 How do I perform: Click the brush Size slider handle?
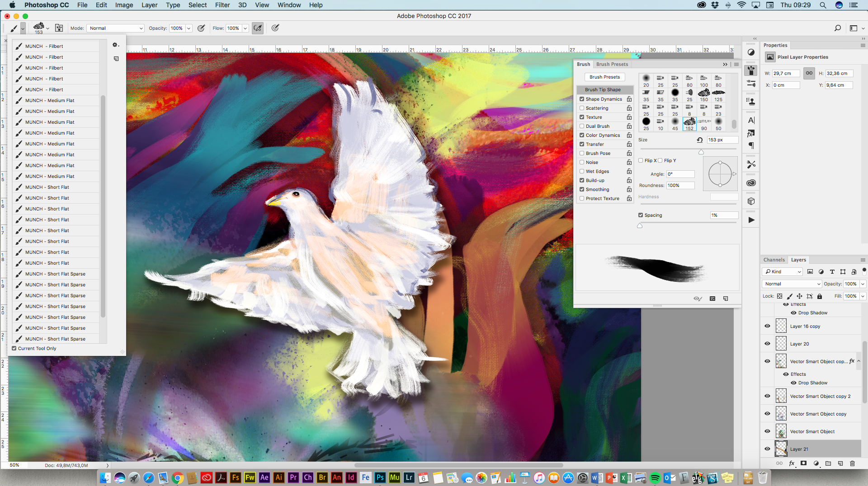click(x=701, y=152)
